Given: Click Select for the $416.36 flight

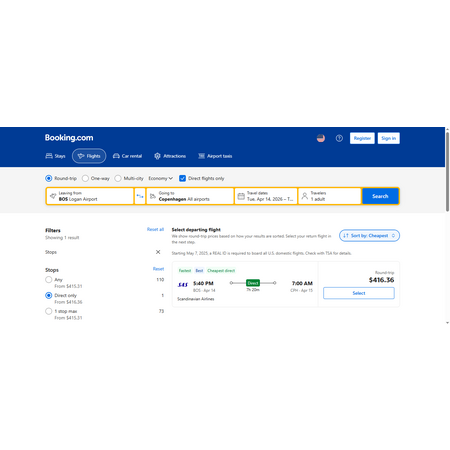Looking at the screenshot, I should tap(359, 293).
